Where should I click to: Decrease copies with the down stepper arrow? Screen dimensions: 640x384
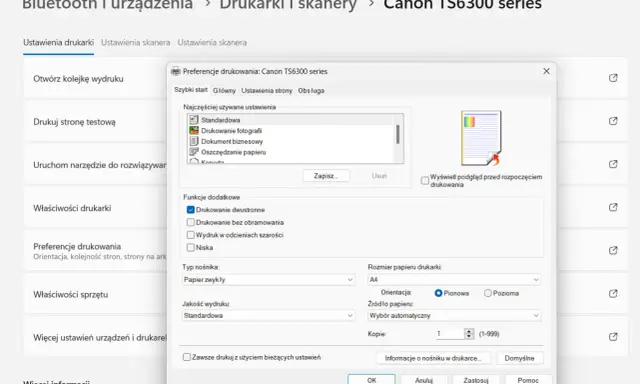[x=469, y=337]
